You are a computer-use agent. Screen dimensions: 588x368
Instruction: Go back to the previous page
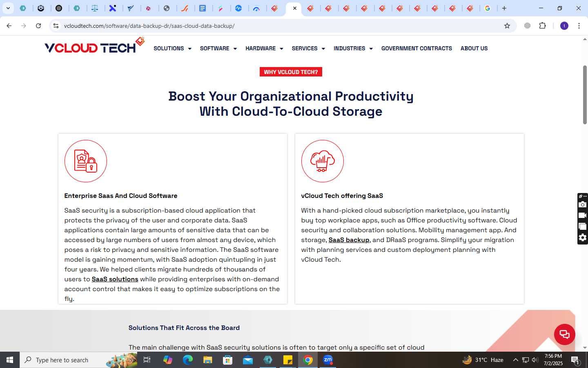coord(9,26)
